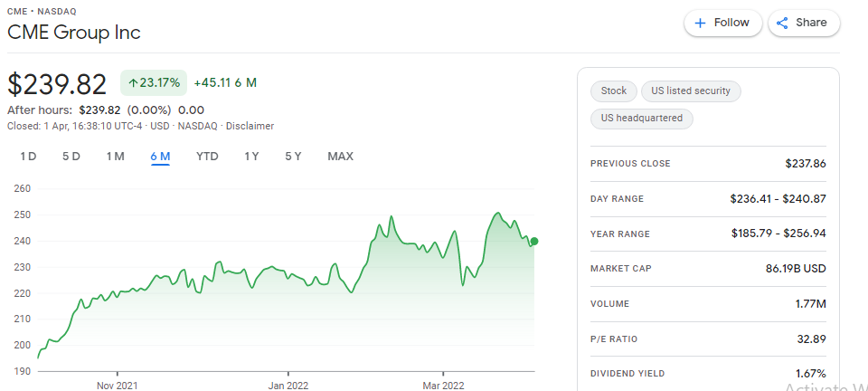
Task: Click the plus icon in Follow
Action: [700, 24]
